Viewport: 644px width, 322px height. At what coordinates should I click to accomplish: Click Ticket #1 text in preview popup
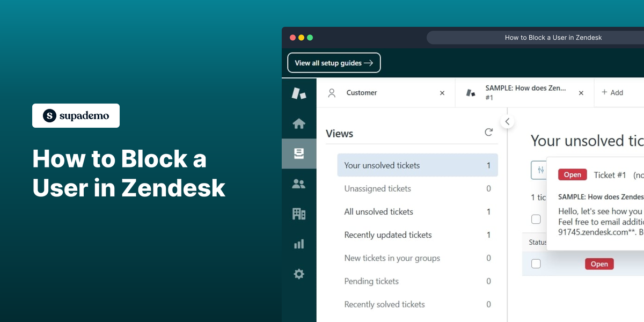click(610, 175)
